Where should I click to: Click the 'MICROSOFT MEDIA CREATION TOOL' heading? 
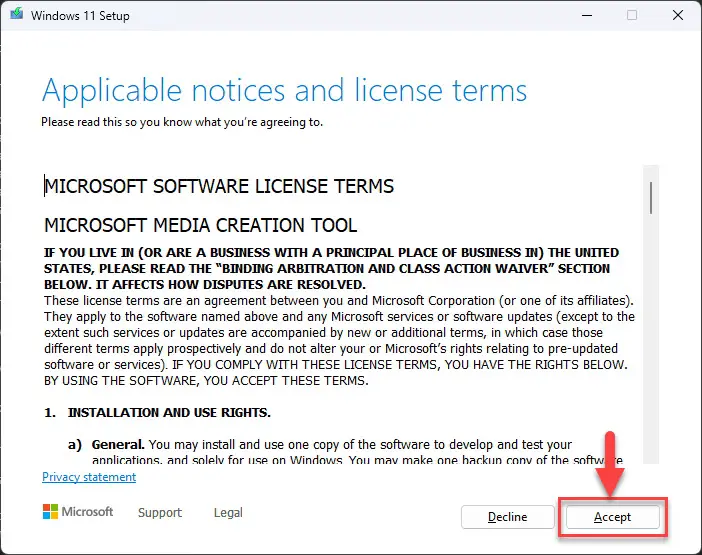[x=201, y=225]
